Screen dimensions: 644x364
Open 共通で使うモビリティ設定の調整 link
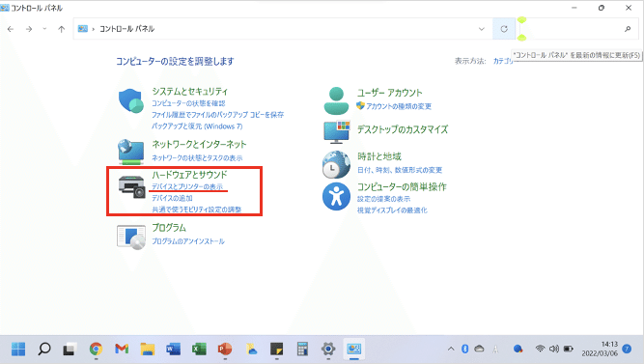click(x=197, y=210)
